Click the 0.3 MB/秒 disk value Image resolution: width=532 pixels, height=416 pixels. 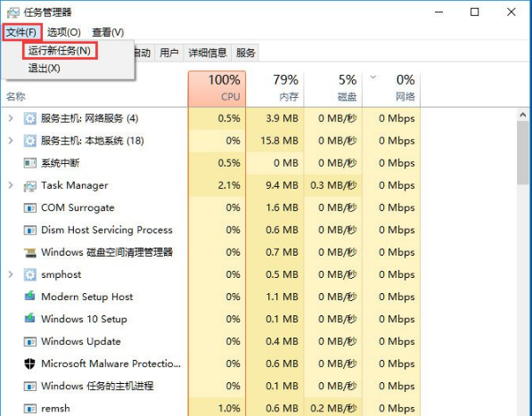tap(333, 185)
